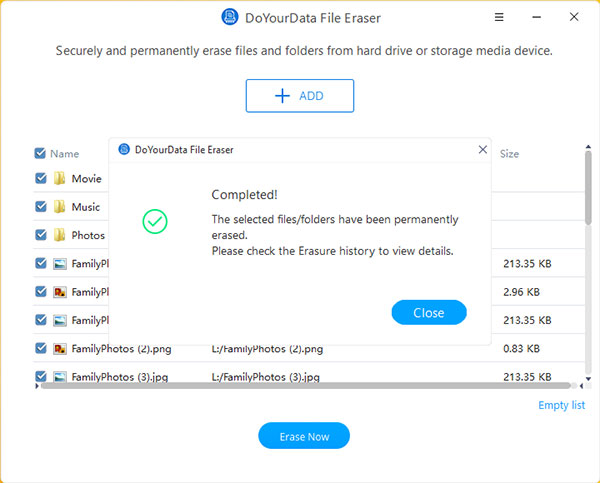
Task: Select the FamilyPhotos (2).png file name
Action: click(121, 349)
